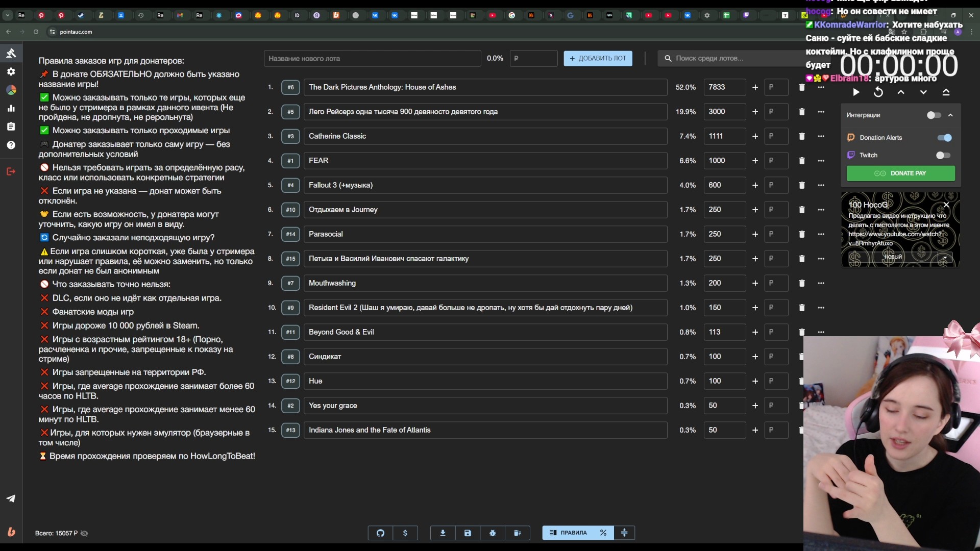The image size is (980, 551).
Task: Delete the Parasocial lot
Action: tap(802, 234)
